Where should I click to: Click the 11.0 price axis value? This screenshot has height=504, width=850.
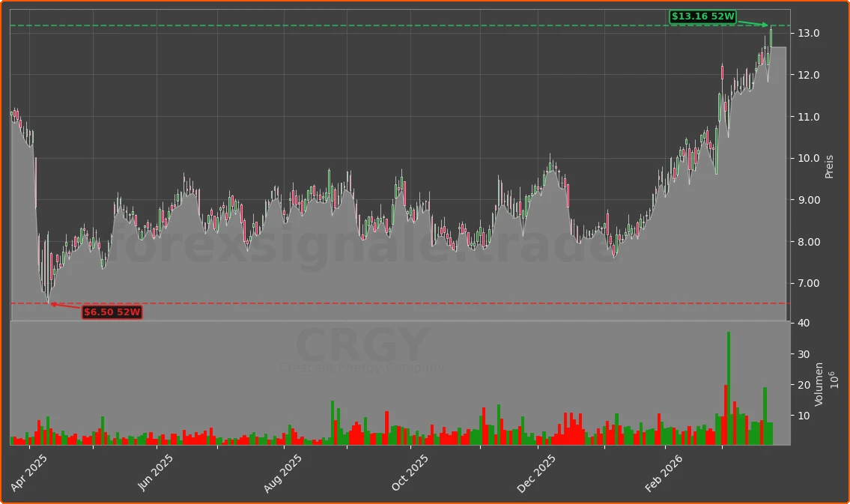pyautogui.click(x=808, y=117)
